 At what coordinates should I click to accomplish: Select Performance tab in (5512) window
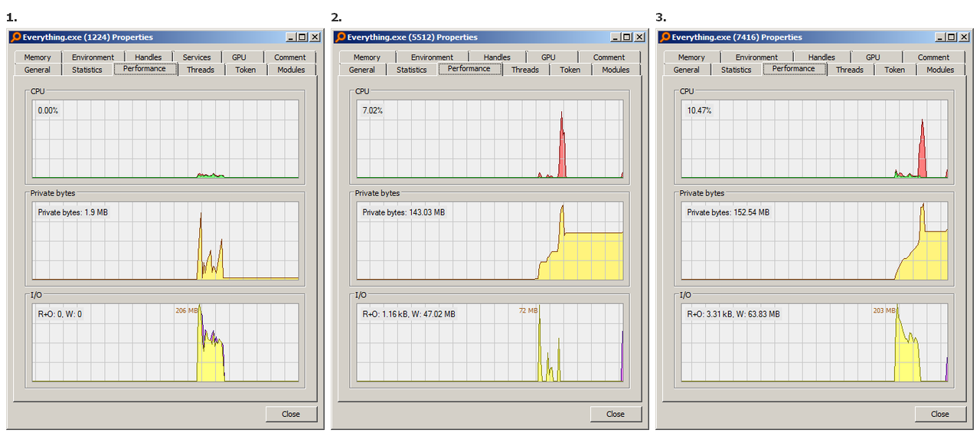[469, 69]
